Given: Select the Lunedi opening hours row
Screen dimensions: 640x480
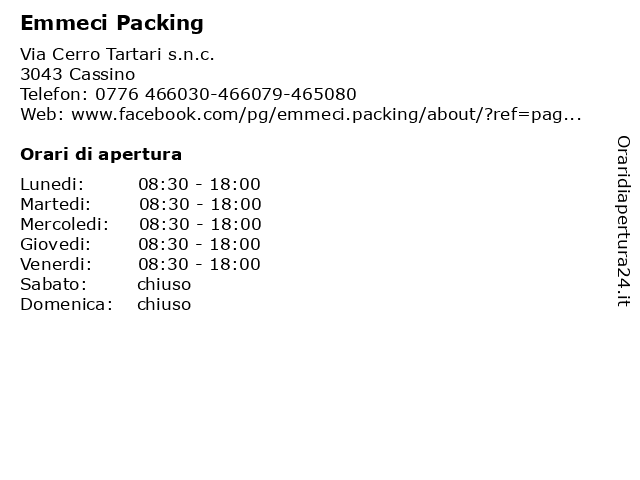Looking at the screenshot, I should (140, 184).
